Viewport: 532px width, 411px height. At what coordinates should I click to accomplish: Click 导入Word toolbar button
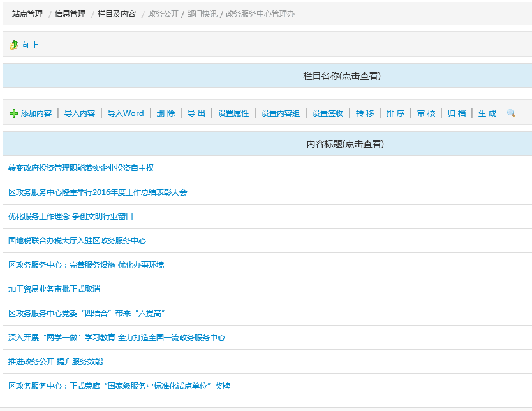click(x=126, y=113)
